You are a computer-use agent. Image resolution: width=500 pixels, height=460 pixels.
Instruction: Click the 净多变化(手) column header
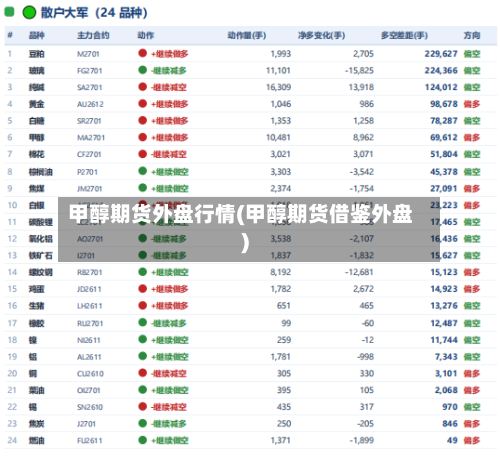coord(321,35)
